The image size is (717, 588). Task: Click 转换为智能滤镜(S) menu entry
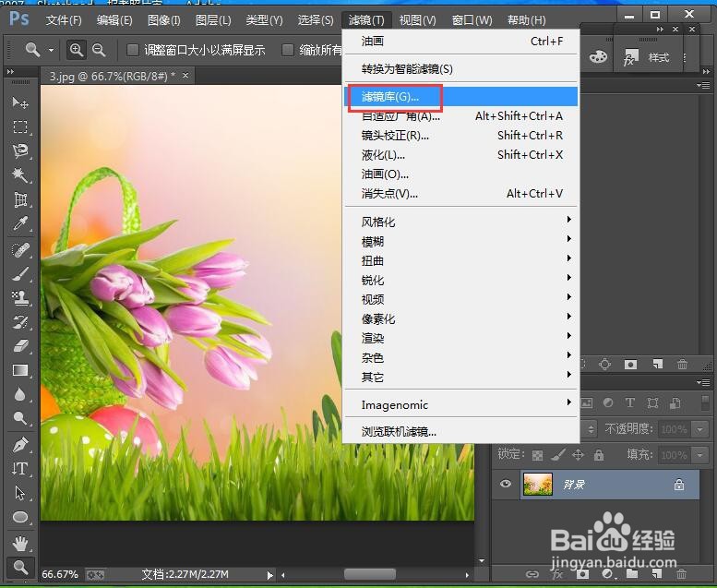click(x=461, y=68)
